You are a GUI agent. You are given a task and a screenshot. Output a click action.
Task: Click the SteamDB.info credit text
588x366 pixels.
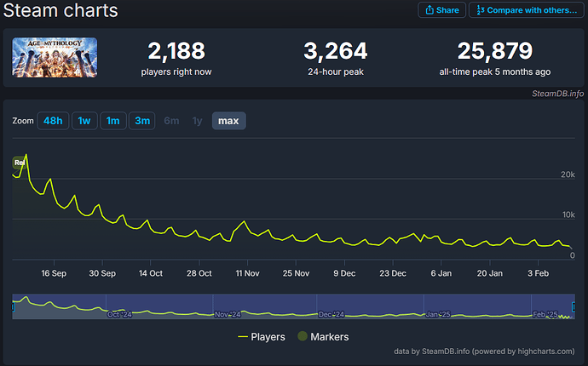[x=557, y=94]
